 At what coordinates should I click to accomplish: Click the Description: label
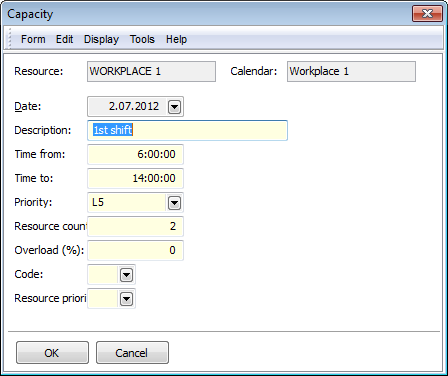coord(43,130)
